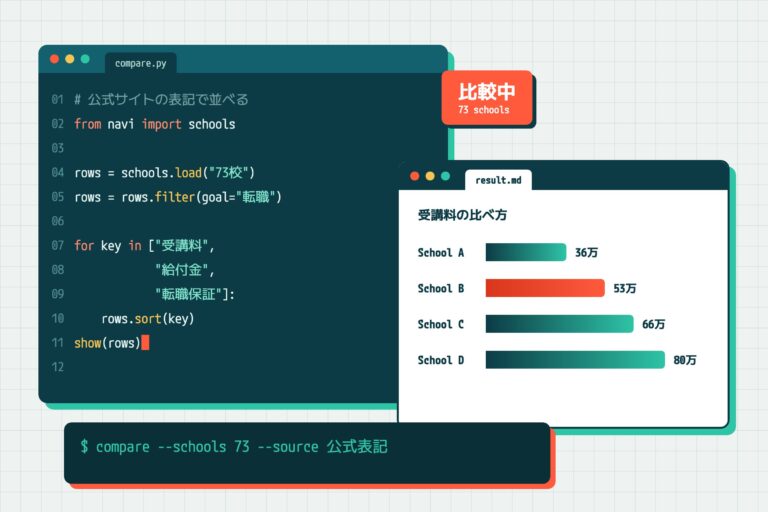Click the 66万 value label

click(653, 324)
